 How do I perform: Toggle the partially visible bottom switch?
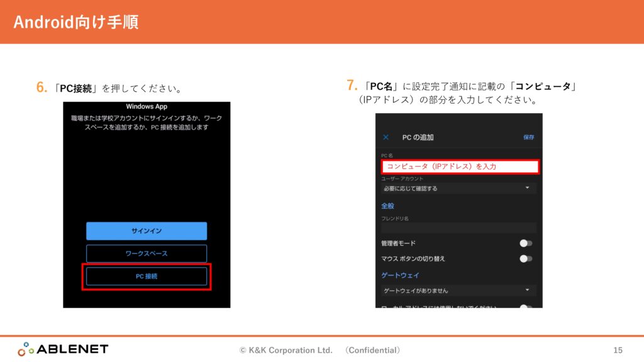tap(526, 307)
